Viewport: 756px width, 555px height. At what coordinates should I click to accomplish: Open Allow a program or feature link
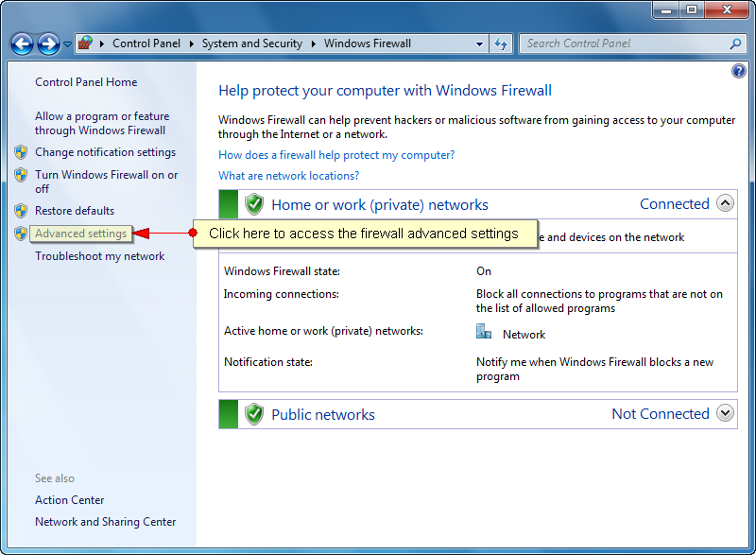[x=102, y=124]
